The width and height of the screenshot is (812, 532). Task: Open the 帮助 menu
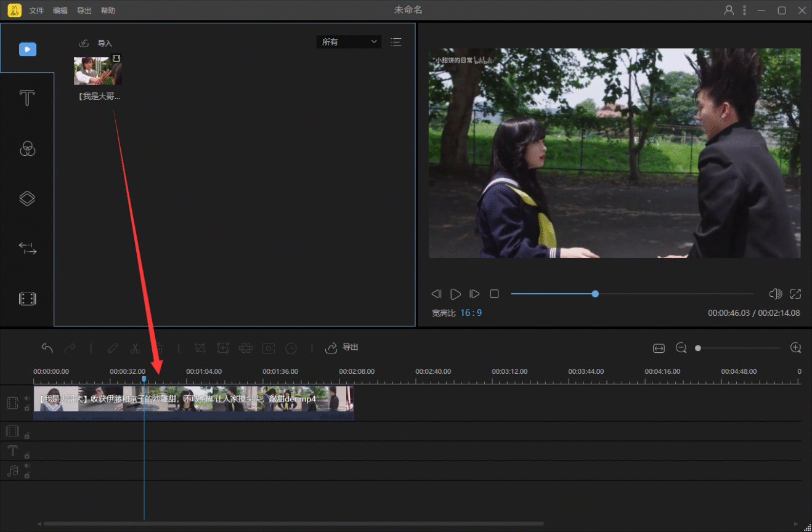point(108,10)
